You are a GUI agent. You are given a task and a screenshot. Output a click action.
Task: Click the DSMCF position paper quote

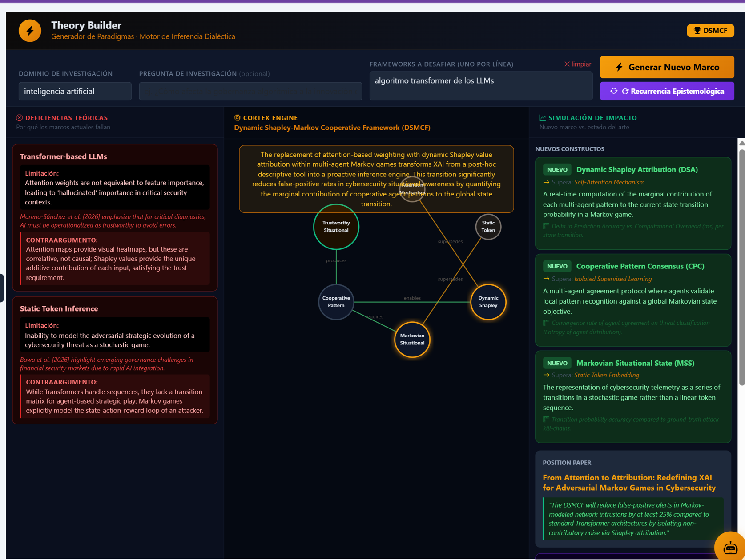tap(633, 519)
